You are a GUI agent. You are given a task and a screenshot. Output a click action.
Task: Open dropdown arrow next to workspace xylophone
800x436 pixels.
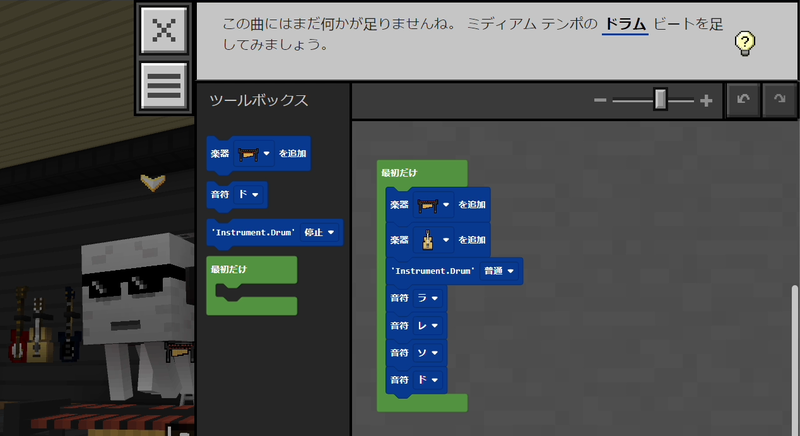click(x=445, y=205)
